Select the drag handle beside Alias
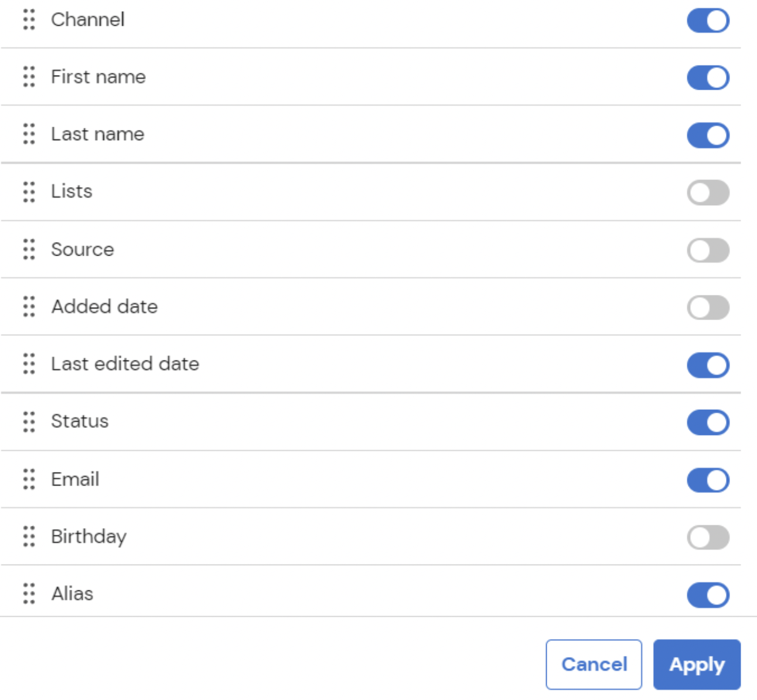757x700 pixels. [x=29, y=593]
